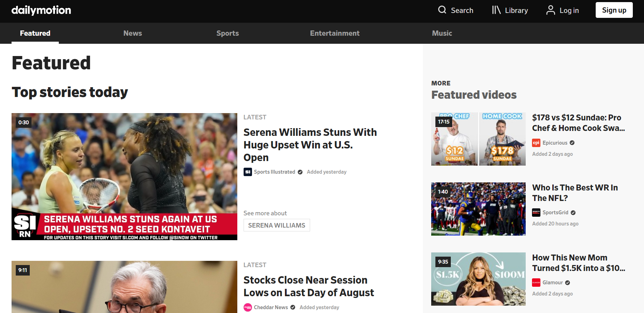Play the NFL wide receiver thumbnail

(478, 209)
